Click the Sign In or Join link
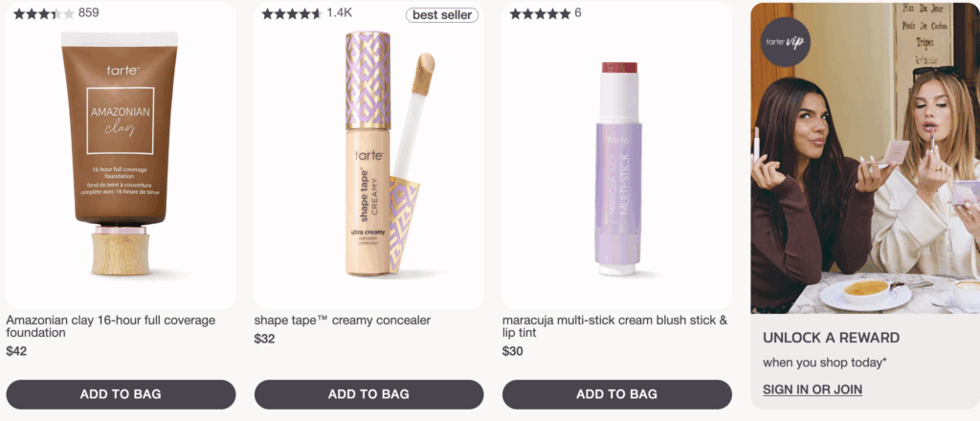The height and width of the screenshot is (421, 980). point(813,389)
